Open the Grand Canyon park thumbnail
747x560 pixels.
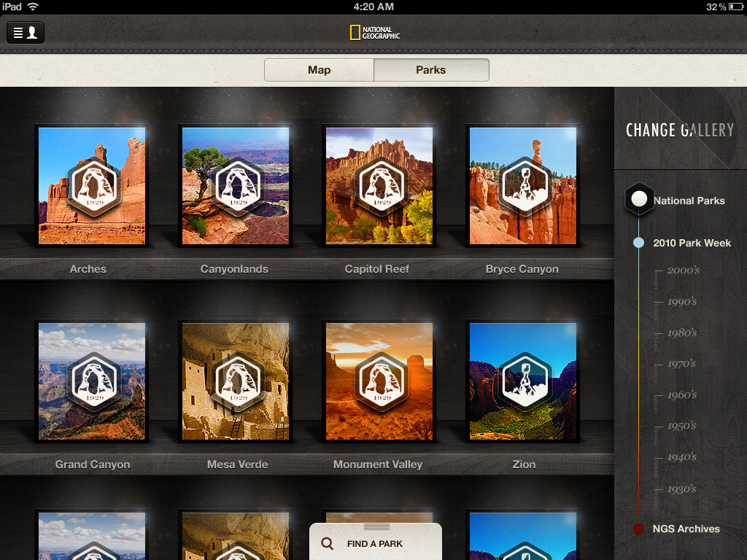(92, 381)
